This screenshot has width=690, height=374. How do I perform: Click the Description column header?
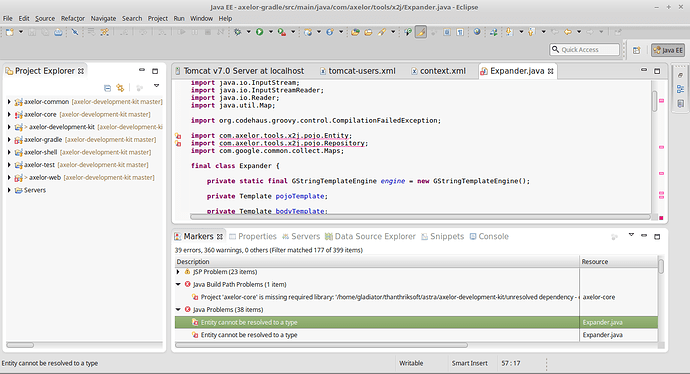click(x=377, y=261)
